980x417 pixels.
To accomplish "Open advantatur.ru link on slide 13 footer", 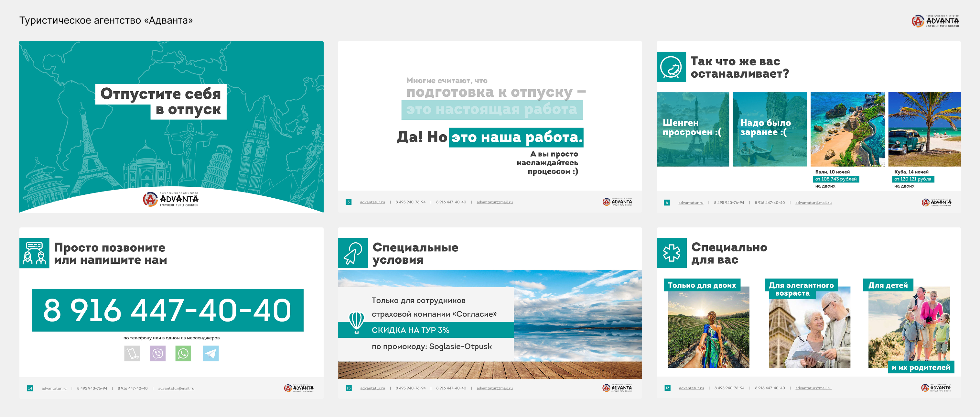I will (691, 388).
